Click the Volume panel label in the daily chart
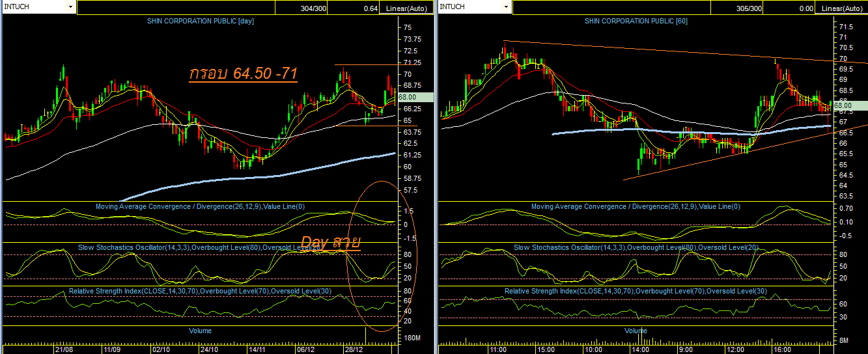The height and width of the screenshot is (354, 868). pos(200,331)
